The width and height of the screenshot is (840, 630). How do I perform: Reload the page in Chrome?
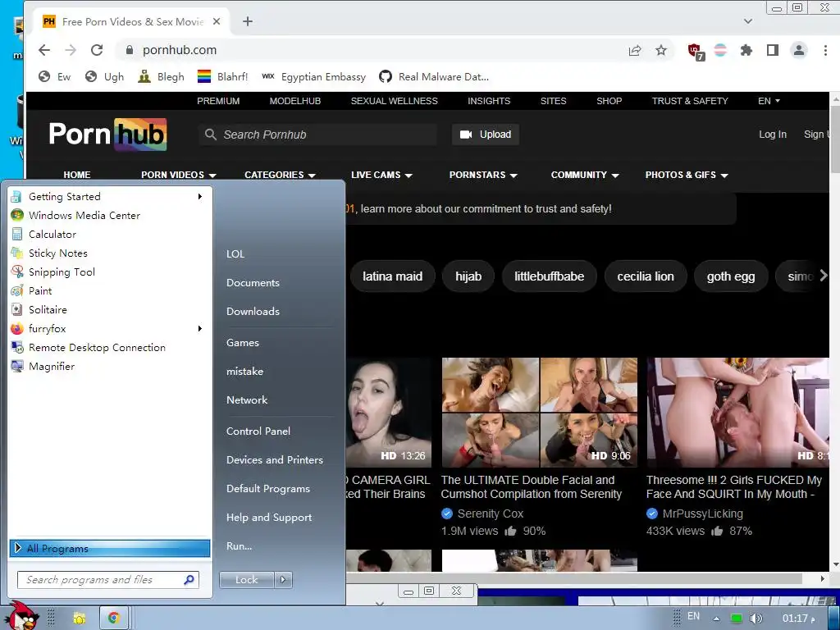(97, 50)
